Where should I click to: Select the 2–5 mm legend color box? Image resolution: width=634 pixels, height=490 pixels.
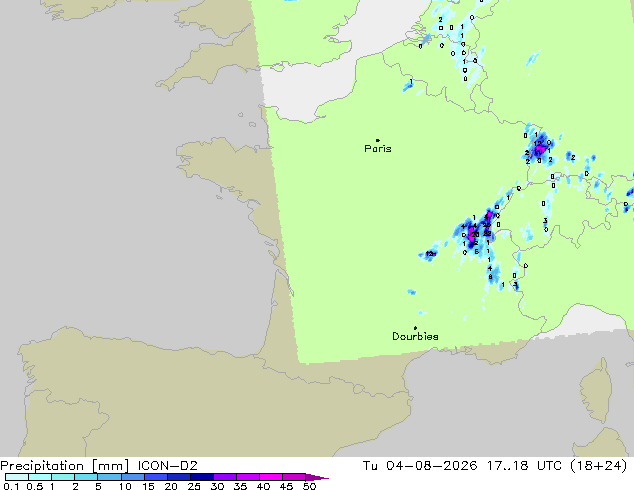pos(86,477)
